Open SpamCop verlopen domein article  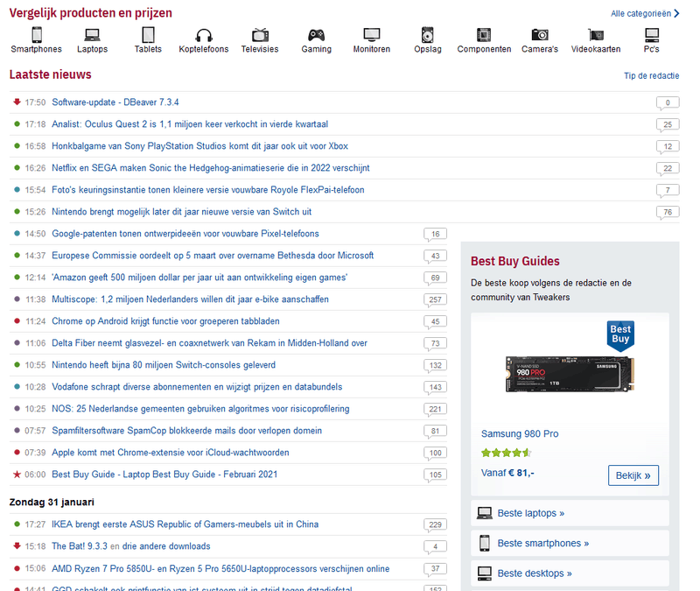tap(186, 431)
